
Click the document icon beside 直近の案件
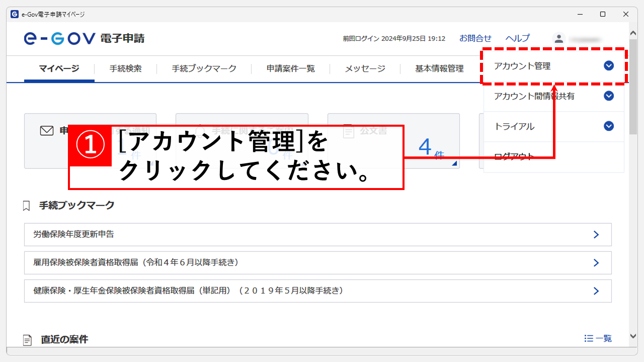tap(28, 340)
